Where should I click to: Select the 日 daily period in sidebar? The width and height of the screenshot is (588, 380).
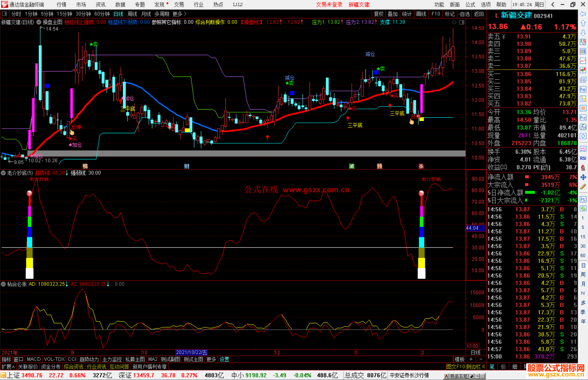pyautogui.click(x=583, y=265)
